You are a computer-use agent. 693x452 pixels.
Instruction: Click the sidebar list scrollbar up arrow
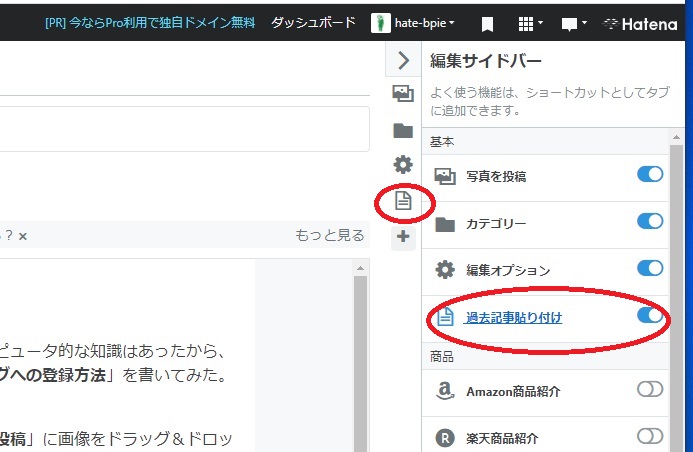click(676, 137)
